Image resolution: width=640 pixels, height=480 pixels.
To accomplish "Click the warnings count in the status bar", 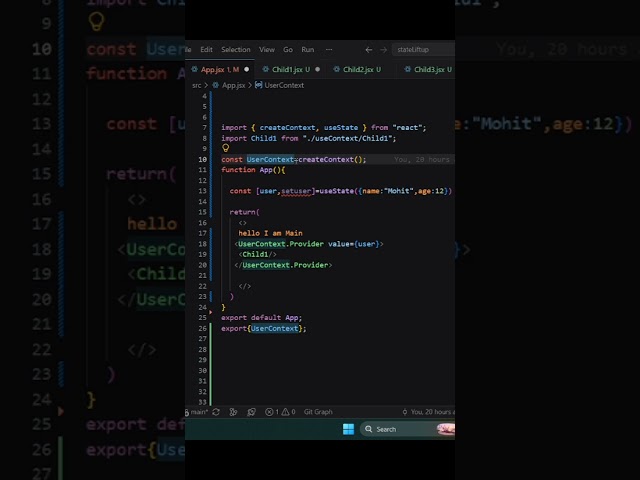I will pos(289,412).
